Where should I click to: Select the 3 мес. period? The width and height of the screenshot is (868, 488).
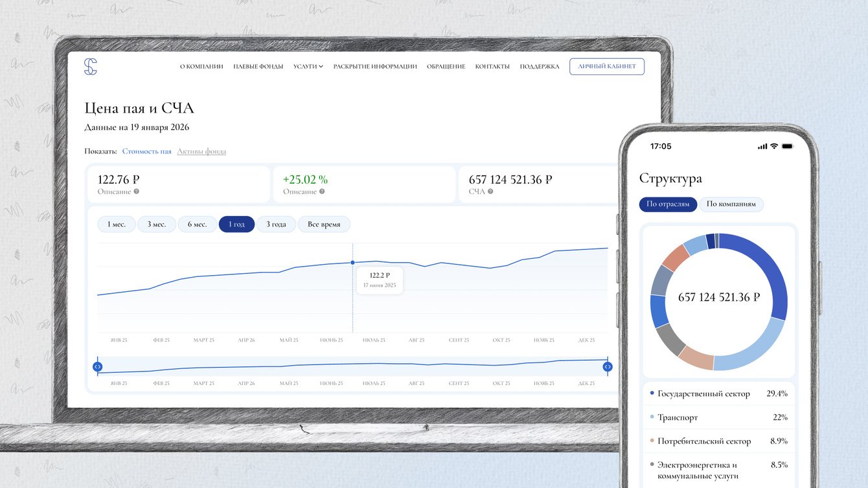pyautogui.click(x=157, y=225)
